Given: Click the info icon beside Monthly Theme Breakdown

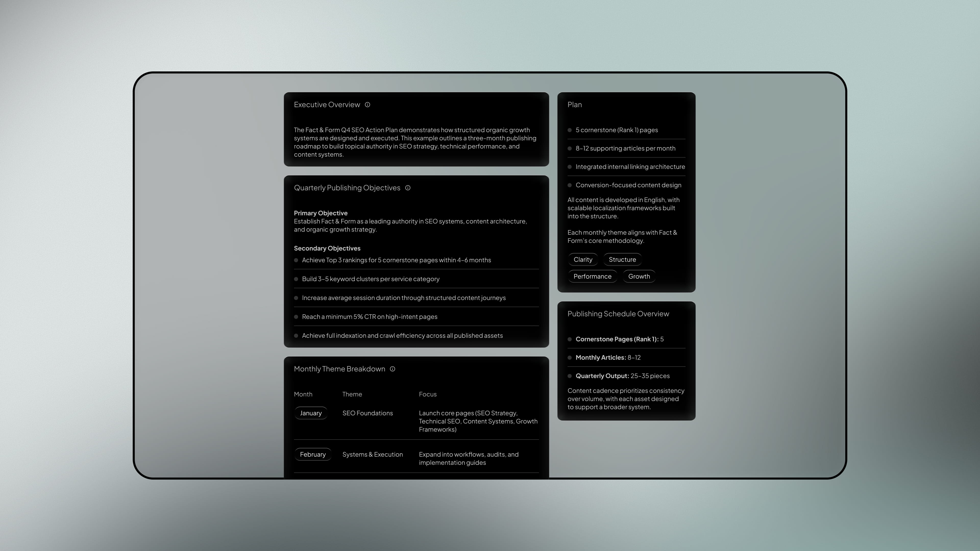Looking at the screenshot, I should (x=393, y=369).
